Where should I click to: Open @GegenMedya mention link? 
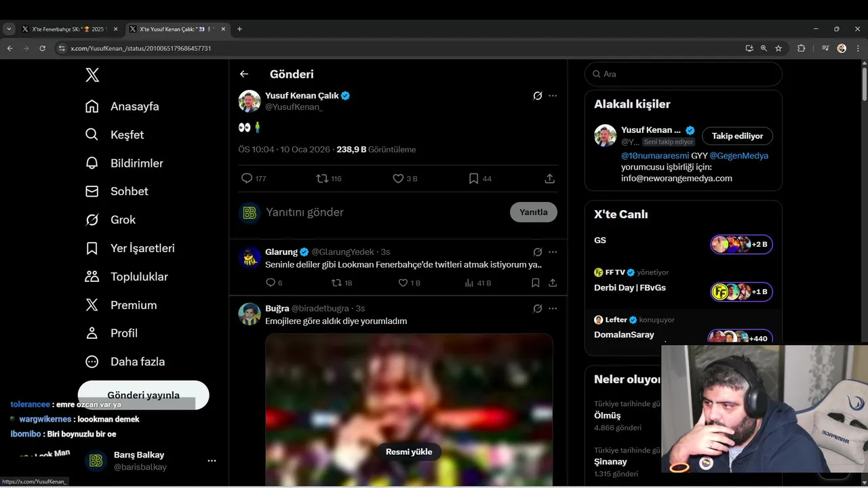[738, 156]
